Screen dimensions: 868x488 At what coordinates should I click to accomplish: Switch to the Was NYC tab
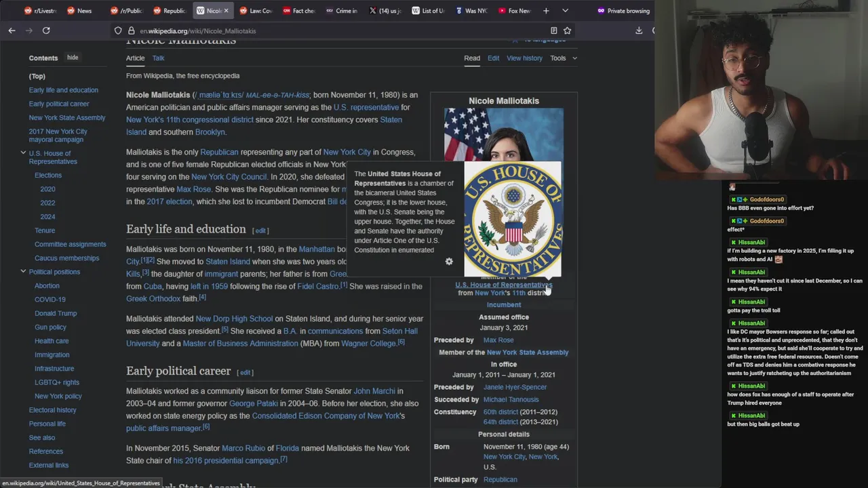coord(471,11)
